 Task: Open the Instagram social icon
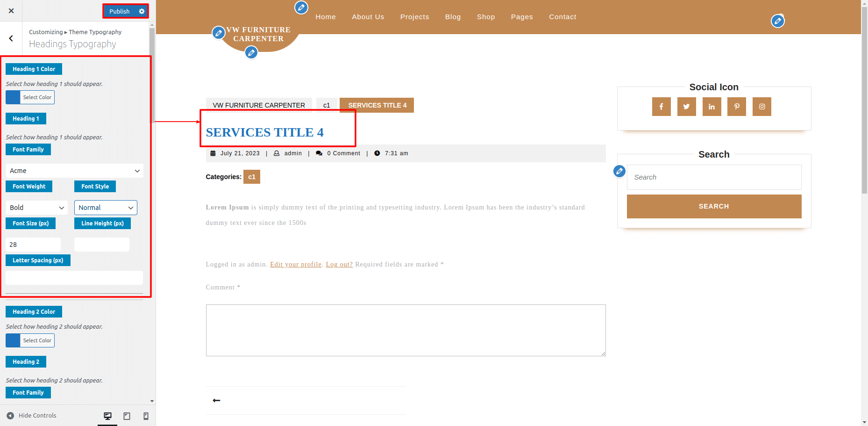click(x=762, y=107)
